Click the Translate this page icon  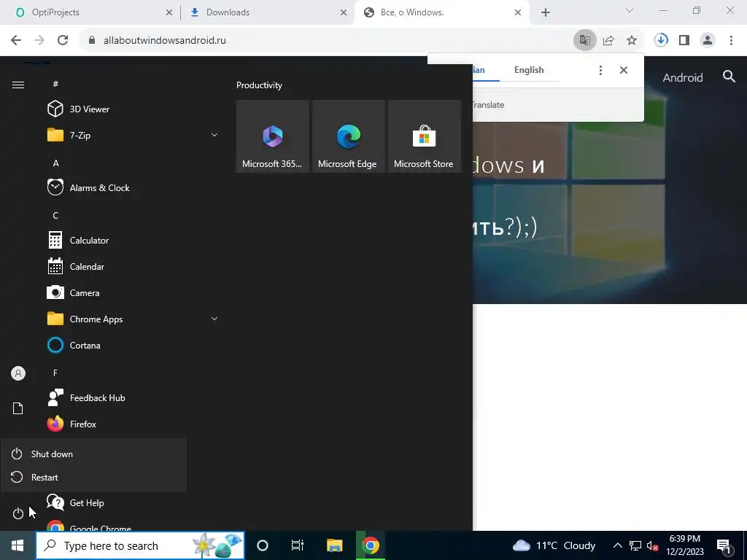584,41
